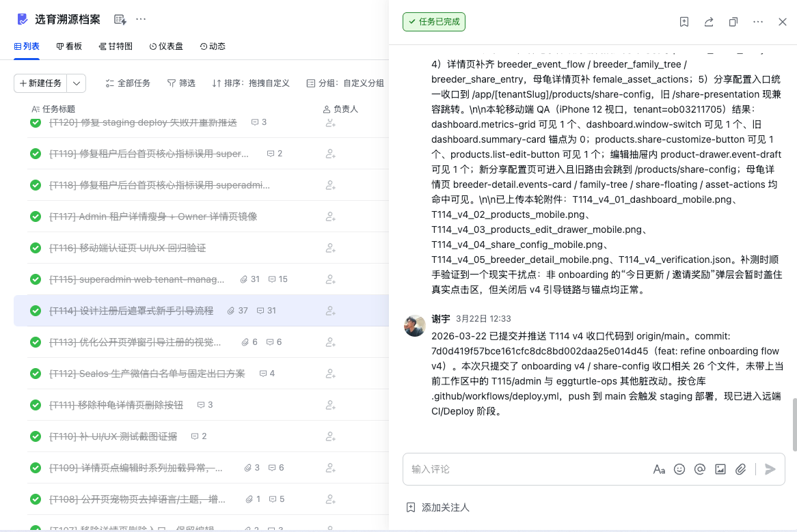
Task: Click the attachment count icon on task T115
Action: 249,279
